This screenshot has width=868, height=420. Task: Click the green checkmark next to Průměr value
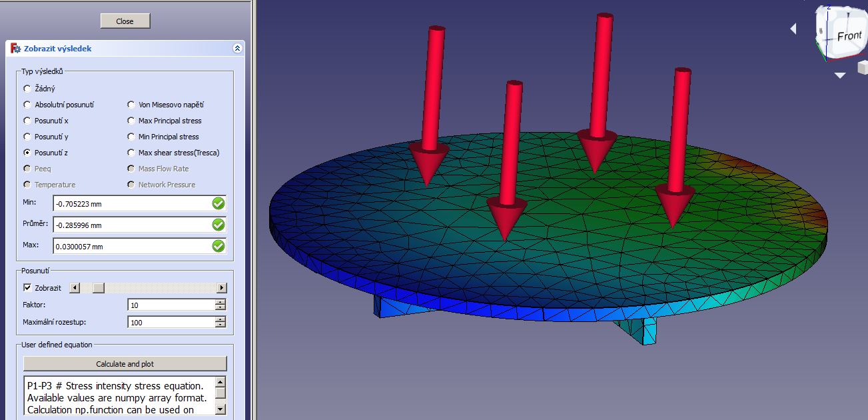pyautogui.click(x=218, y=225)
